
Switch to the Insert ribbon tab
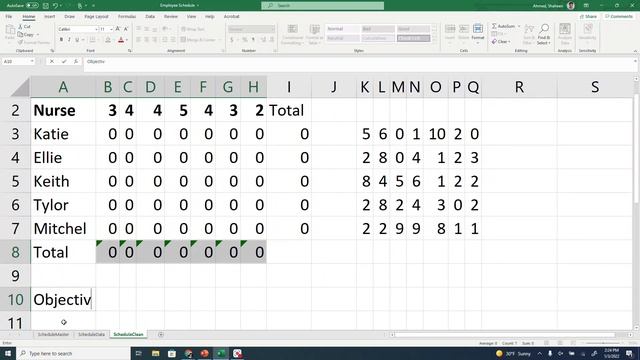49,17
